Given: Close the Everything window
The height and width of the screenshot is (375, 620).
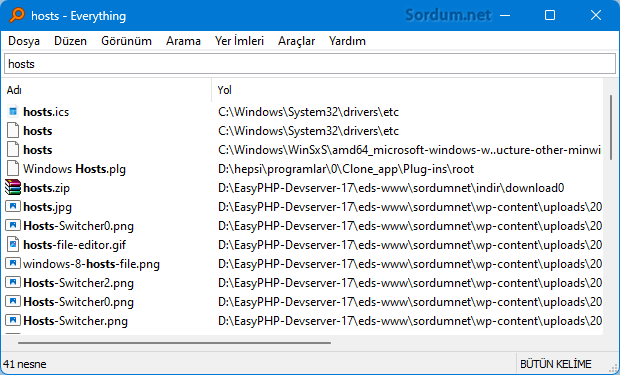Looking at the screenshot, I should 595,15.
